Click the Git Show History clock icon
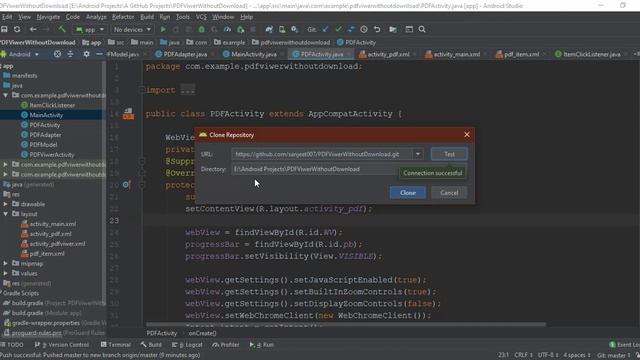 coord(364,29)
